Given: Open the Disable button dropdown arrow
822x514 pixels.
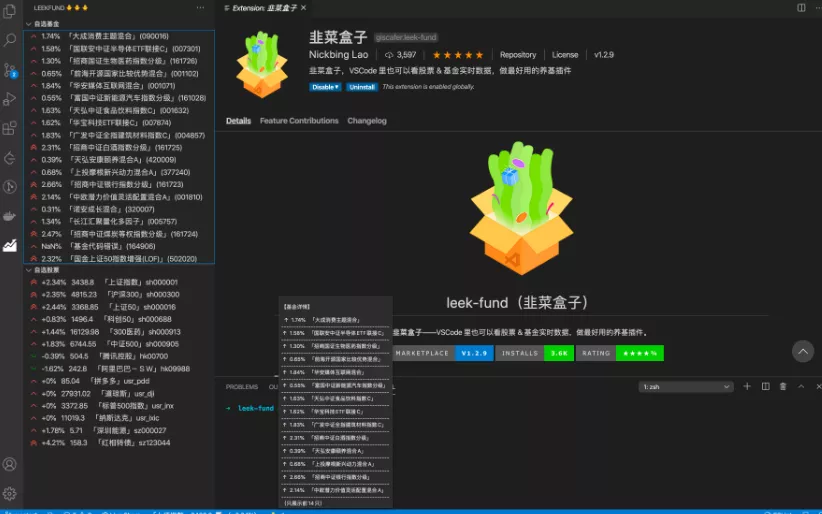Looking at the screenshot, I should coord(337,87).
